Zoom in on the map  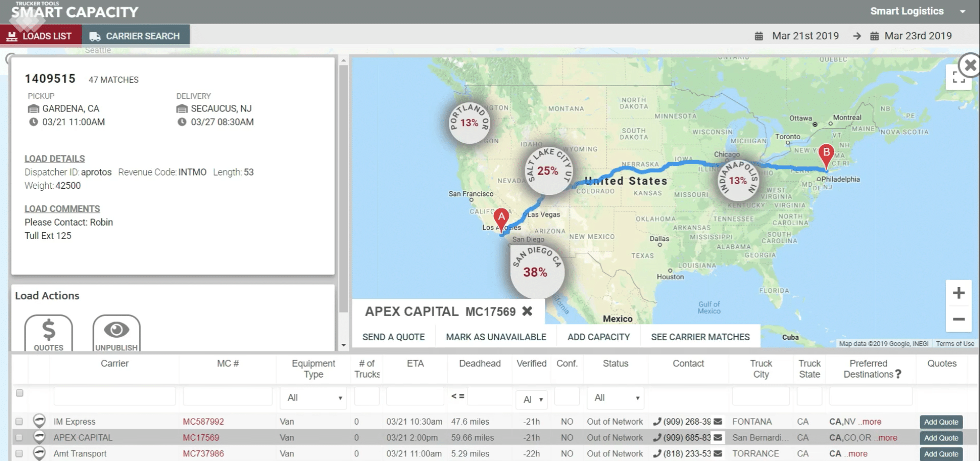[x=959, y=293]
